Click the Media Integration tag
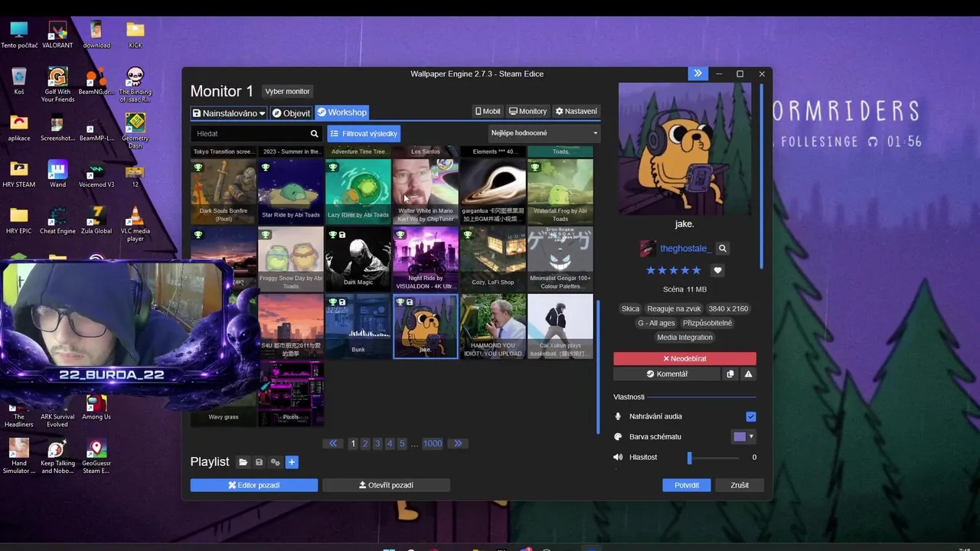 (684, 337)
